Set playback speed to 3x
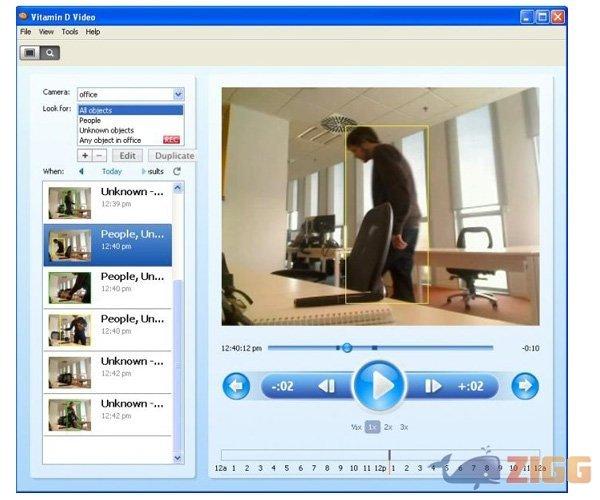 (x=404, y=427)
